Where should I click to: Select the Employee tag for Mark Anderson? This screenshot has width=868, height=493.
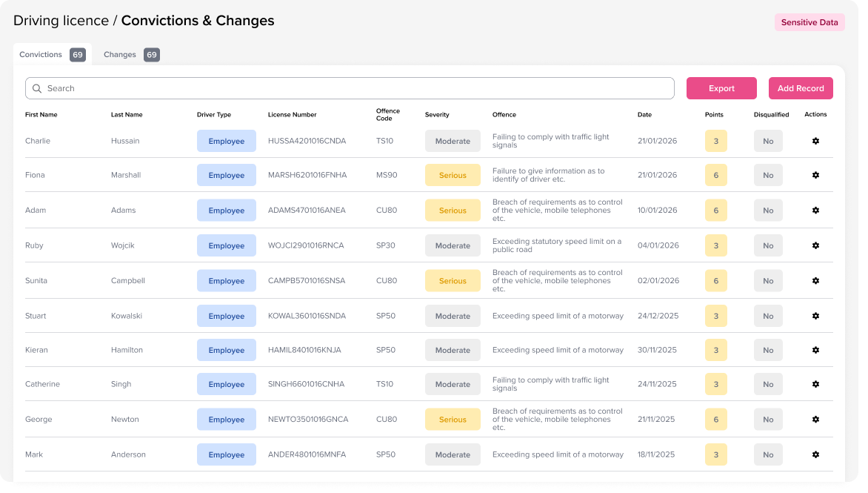[226, 455]
